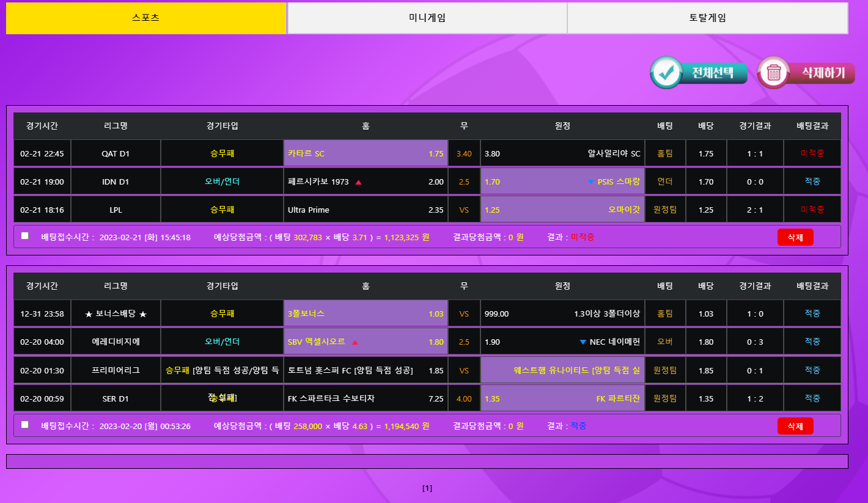Select the FK 파르티잔 away odds cell
This screenshot has height=503, width=868.
(562, 398)
